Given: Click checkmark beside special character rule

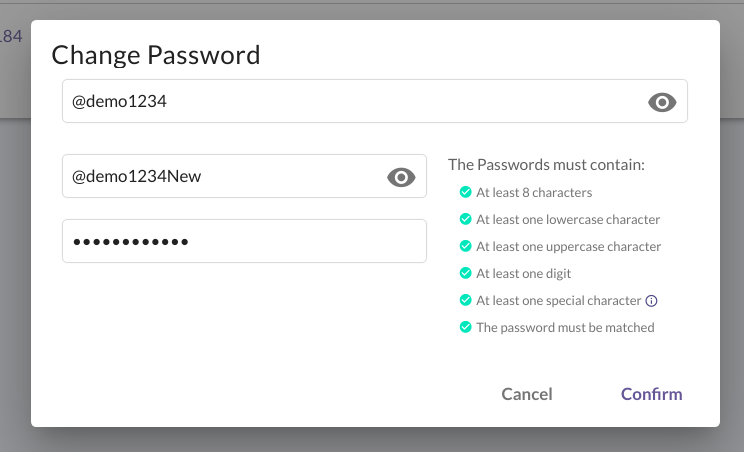Looking at the screenshot, I should [465, 300].
